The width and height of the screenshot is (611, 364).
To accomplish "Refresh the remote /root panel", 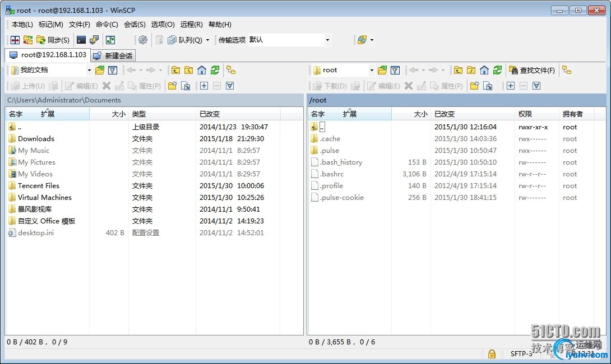I will [497, 70].
